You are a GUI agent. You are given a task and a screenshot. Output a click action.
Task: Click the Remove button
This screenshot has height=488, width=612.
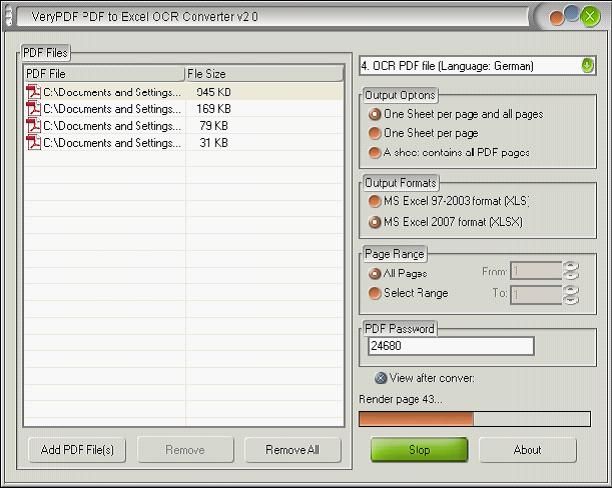(185, 450)
